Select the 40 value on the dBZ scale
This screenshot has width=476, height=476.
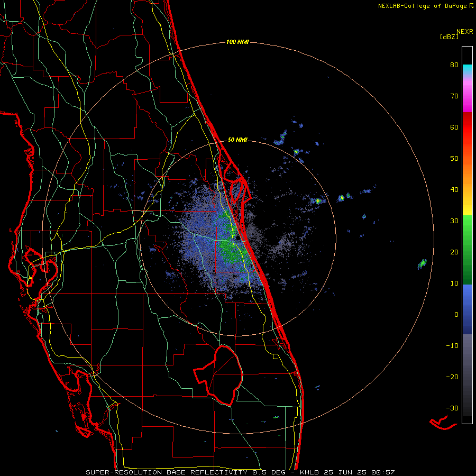coord(454,190)
